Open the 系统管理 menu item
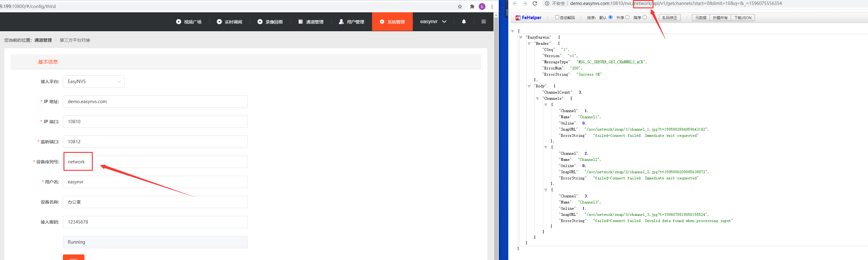The image size is (868, 260). click(x=392, y=22)
